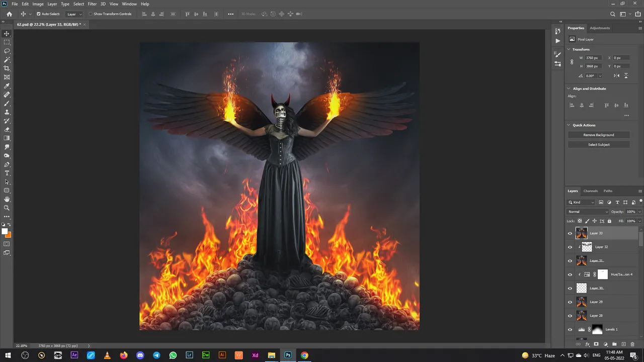The image size is (644, 362).
Task: Filter for type layers icon
Action: point(617,202)
